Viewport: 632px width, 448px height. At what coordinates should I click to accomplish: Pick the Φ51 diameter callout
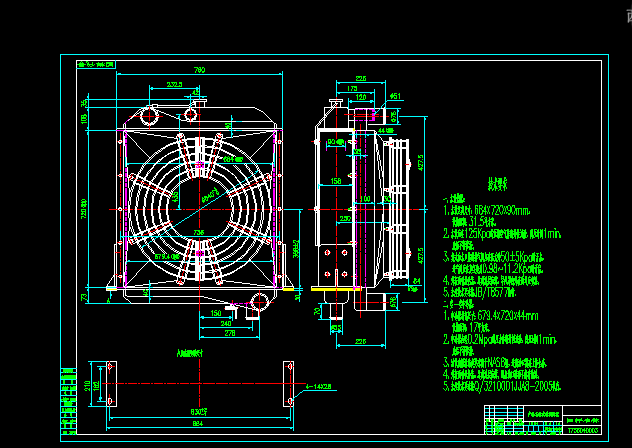tap(395, 96)
